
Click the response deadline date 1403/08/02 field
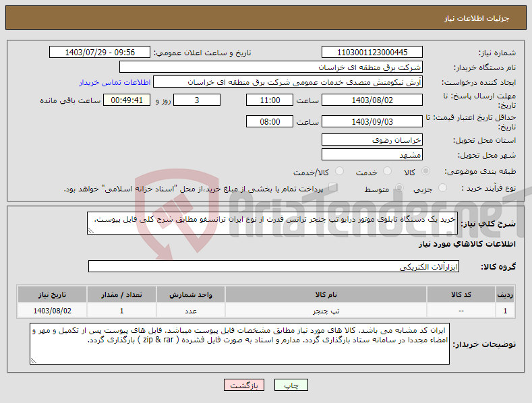click(x=372, y=100)
